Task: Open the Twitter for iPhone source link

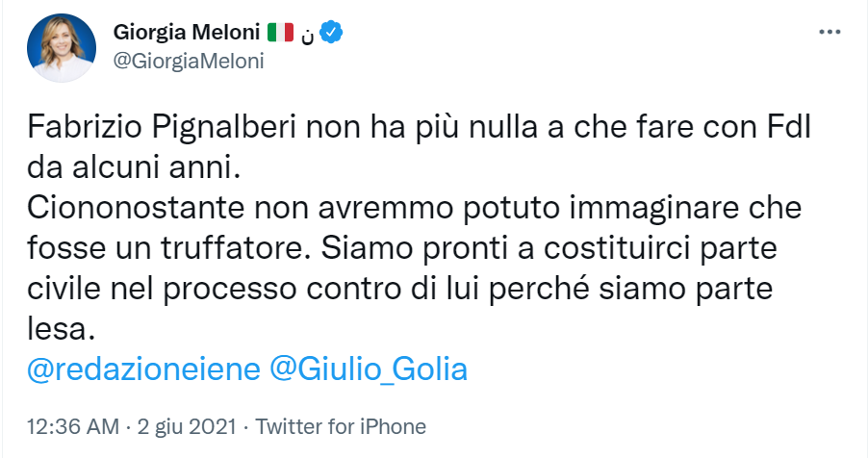Action: pyautogui.click(x=343, y=426)
